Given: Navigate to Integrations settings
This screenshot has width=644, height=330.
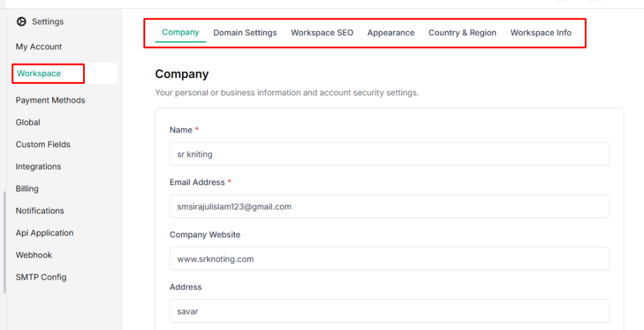Looking at the screenshot, I should pos(38,166).
